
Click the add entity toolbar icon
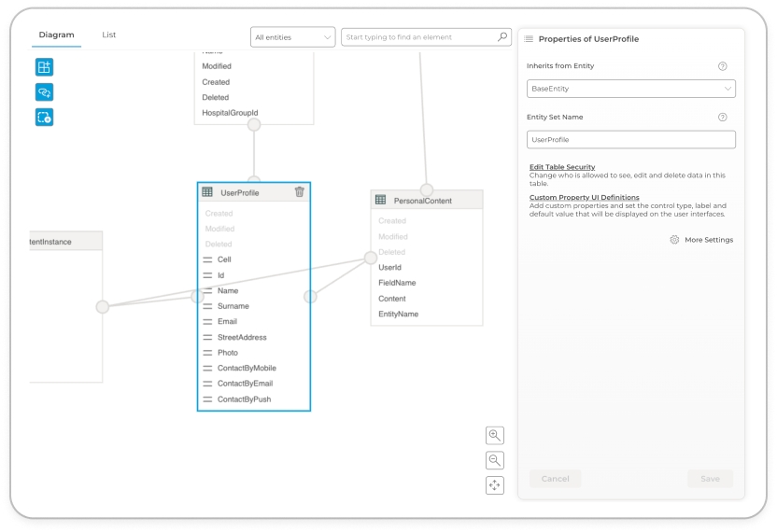pyautogui.click(x=44, y=67)
